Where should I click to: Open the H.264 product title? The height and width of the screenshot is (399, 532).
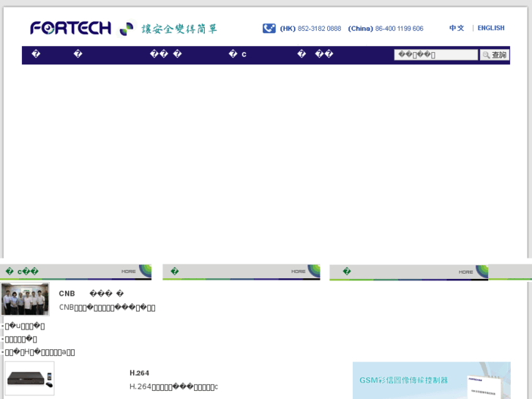(139, 373)
